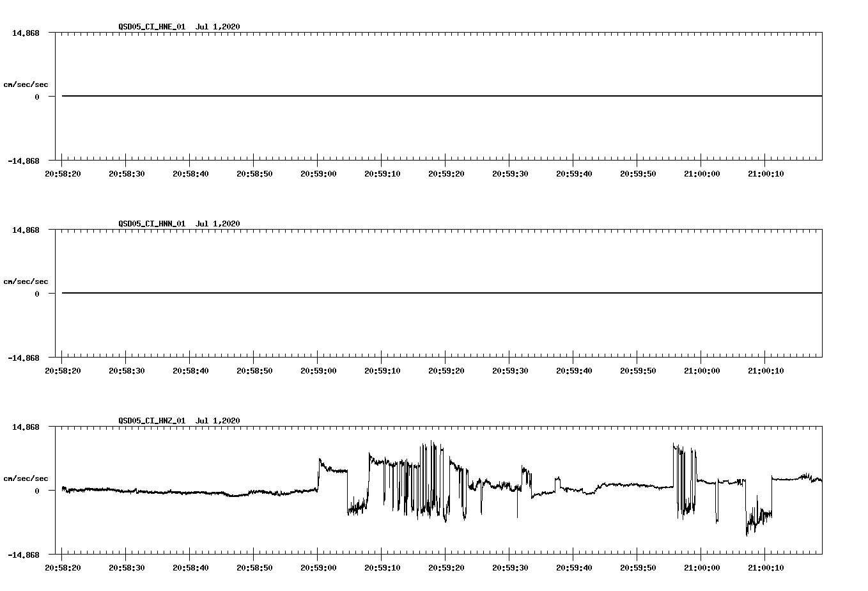Select 20:59:30 tick label below HNN plot
The image size is (868, 591).
(x=510, y=370)
